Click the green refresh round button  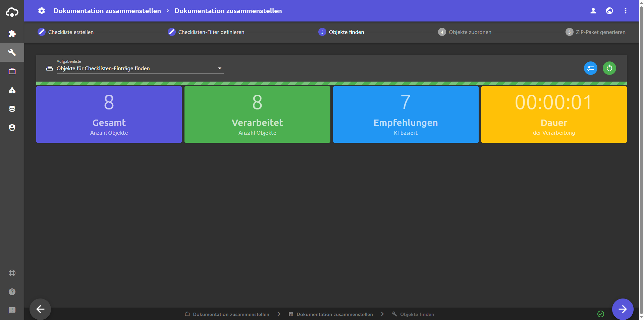(609, 68)
